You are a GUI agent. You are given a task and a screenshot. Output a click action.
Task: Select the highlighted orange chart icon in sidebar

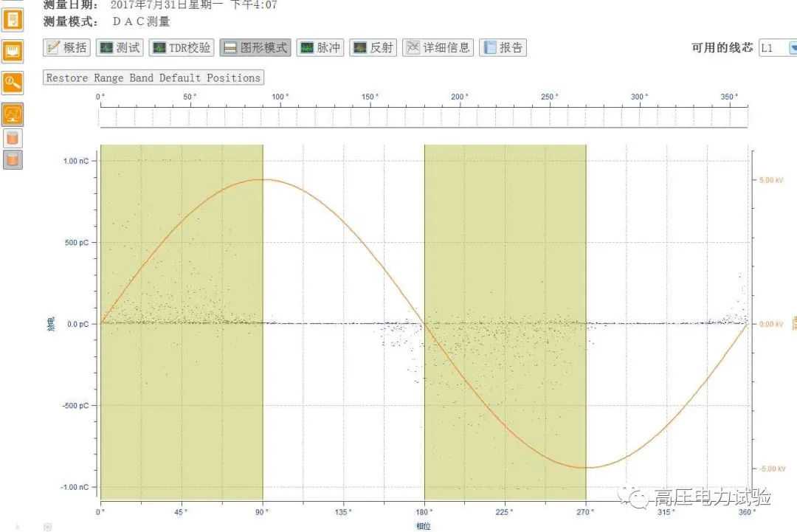(x=13, y=114)
